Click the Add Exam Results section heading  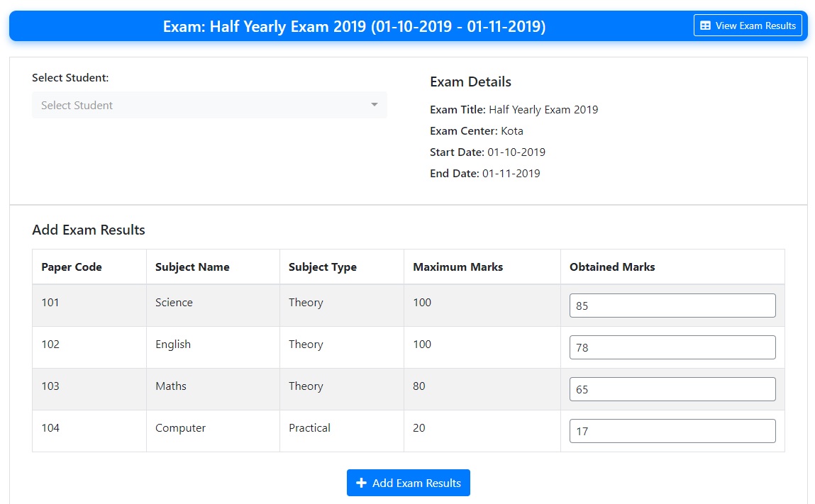pyautogui.click(x=88, y=230)
